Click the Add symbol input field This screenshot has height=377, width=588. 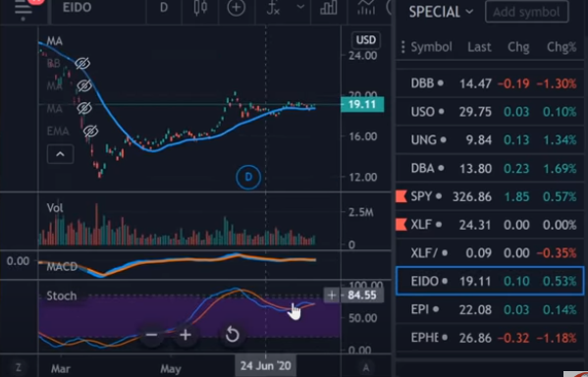coord(526,12)
